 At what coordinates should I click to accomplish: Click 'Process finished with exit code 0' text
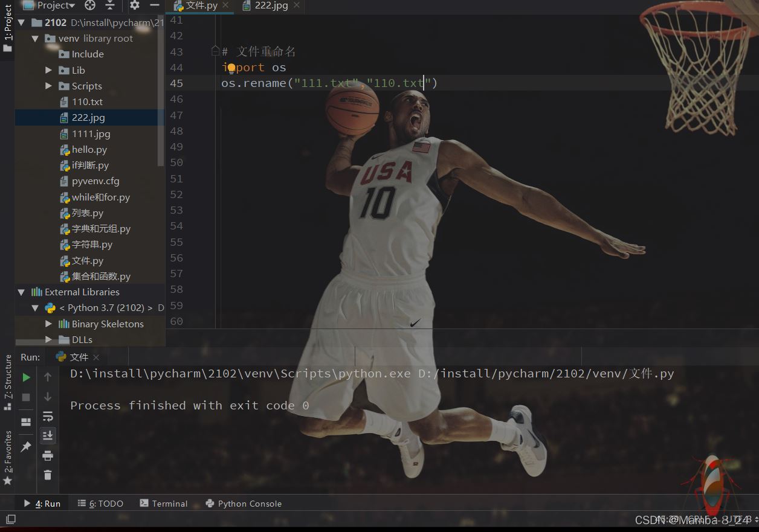point(189,406)
